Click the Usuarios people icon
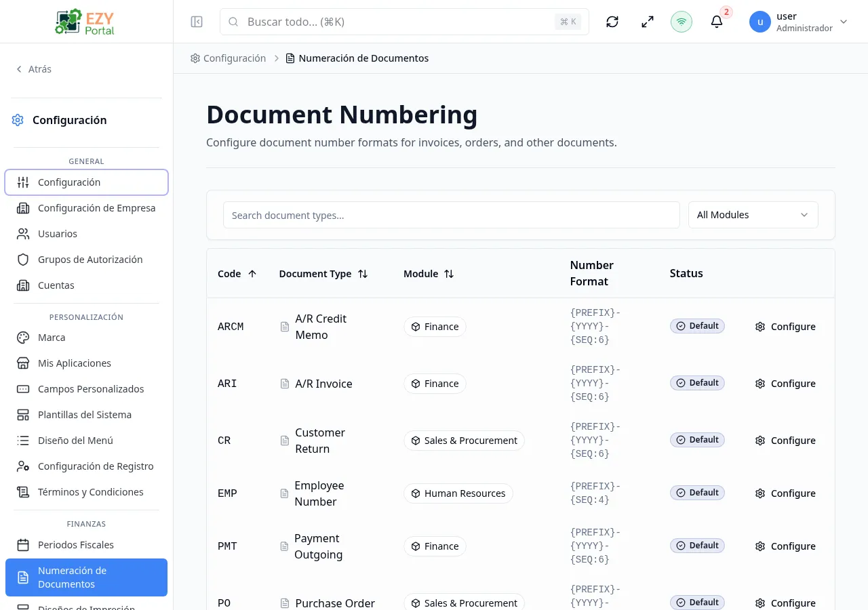 pos(23,234)
